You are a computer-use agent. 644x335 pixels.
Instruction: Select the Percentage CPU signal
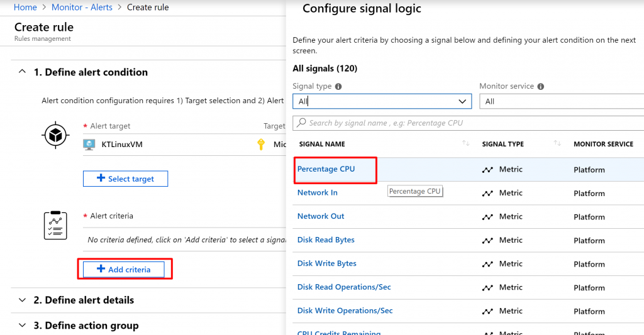[326, 169]
